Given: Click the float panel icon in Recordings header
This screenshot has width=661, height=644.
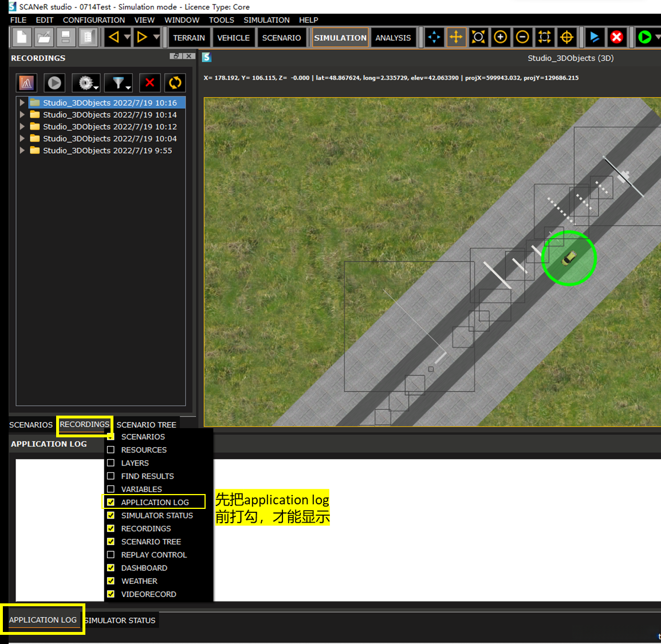Looking at the screenshot, I should [175, 56].
